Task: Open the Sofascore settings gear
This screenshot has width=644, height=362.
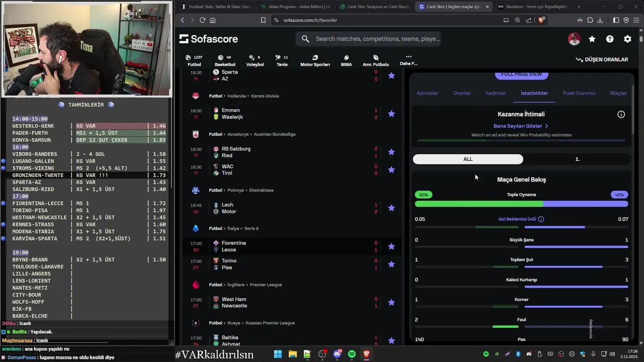Action: pos(627,39)
